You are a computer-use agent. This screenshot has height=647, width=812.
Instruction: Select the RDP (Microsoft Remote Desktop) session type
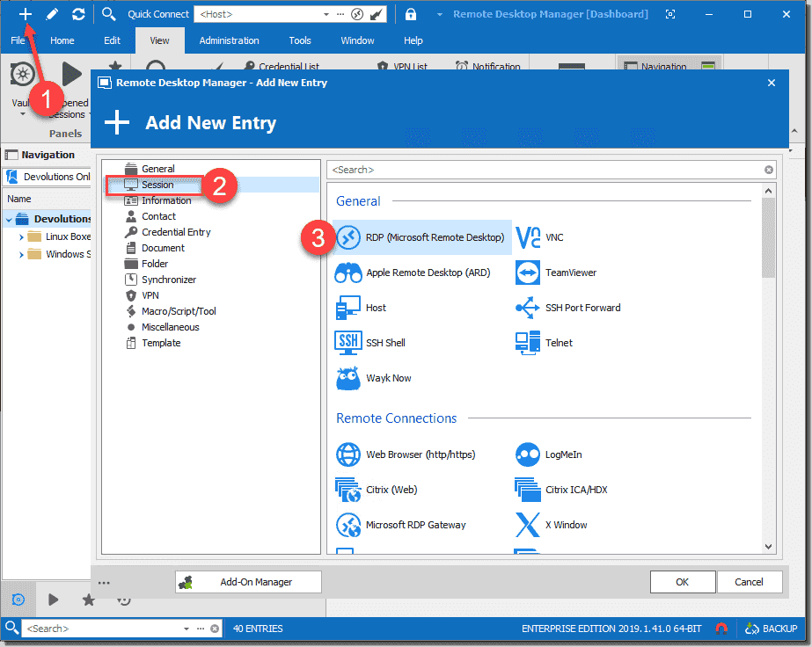point(427,237)
